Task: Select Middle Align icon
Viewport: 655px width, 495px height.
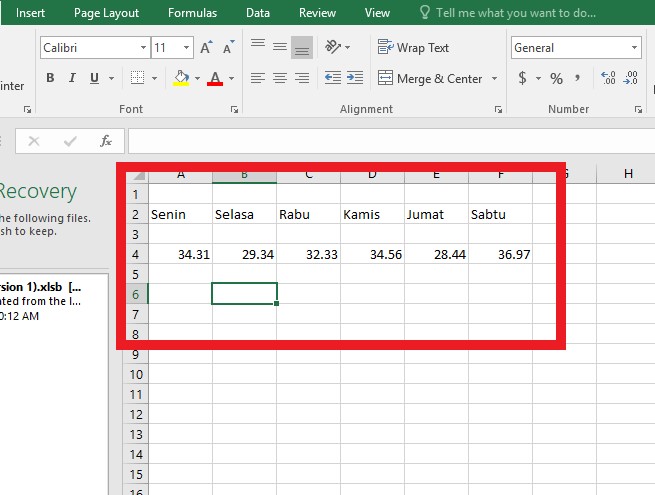Action: point(280,47)
